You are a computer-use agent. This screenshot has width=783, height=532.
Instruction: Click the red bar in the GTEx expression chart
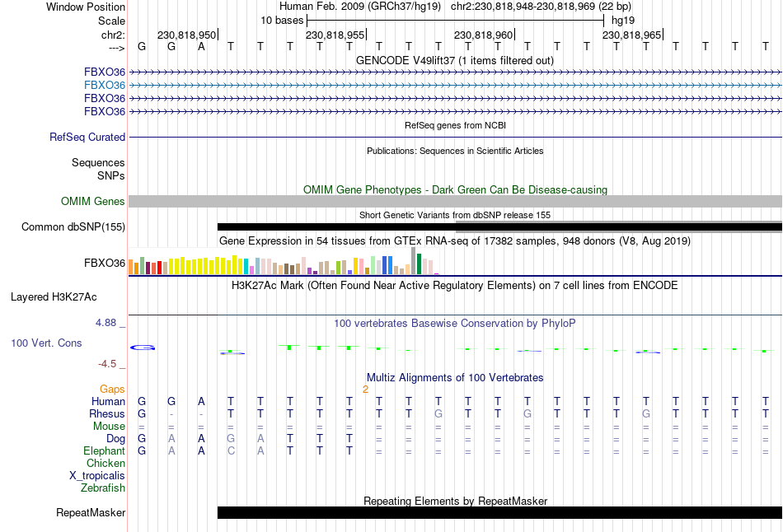coord(159,268)
